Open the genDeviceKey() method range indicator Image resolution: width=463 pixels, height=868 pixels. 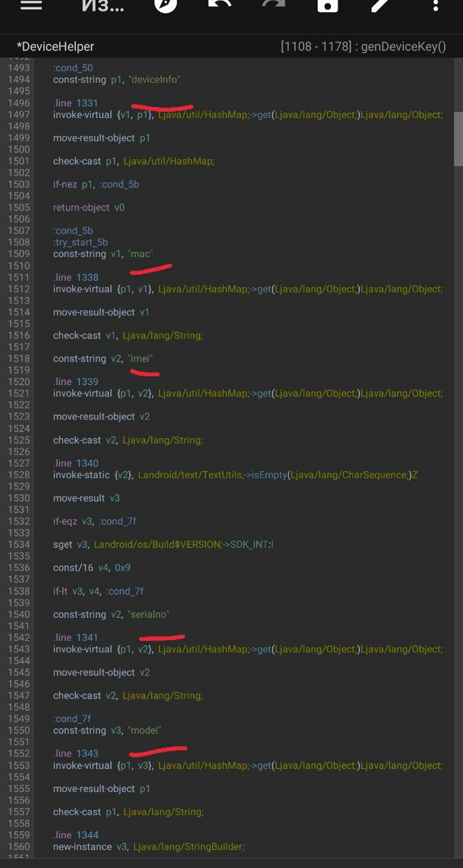click(x=363, y=47)
